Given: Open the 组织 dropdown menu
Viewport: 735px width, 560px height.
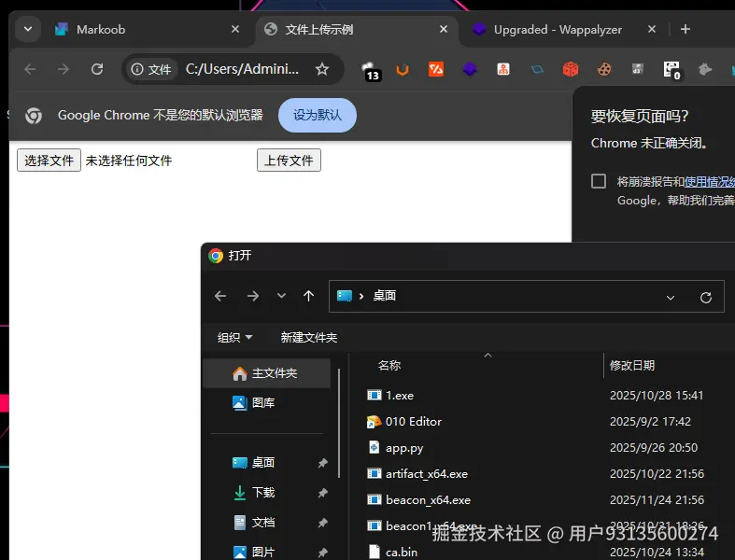Looking at the screenshot, I should [234, 338].
